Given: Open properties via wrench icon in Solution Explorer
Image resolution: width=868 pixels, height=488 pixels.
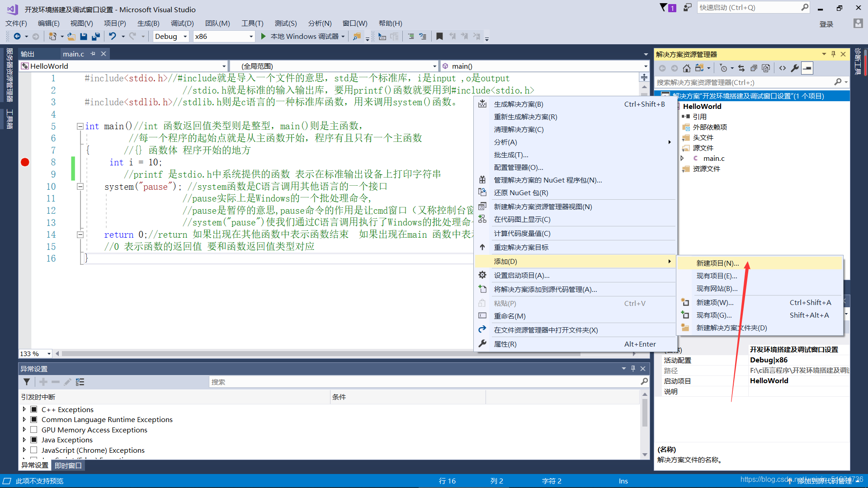Looking at the screenshot, I should click(x=795, y=68).
